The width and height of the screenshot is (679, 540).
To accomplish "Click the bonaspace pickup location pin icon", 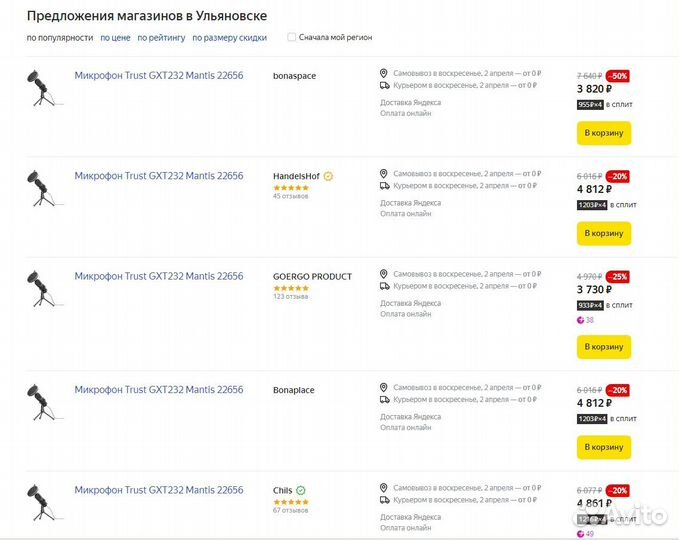I will click(x=384, y=73).
